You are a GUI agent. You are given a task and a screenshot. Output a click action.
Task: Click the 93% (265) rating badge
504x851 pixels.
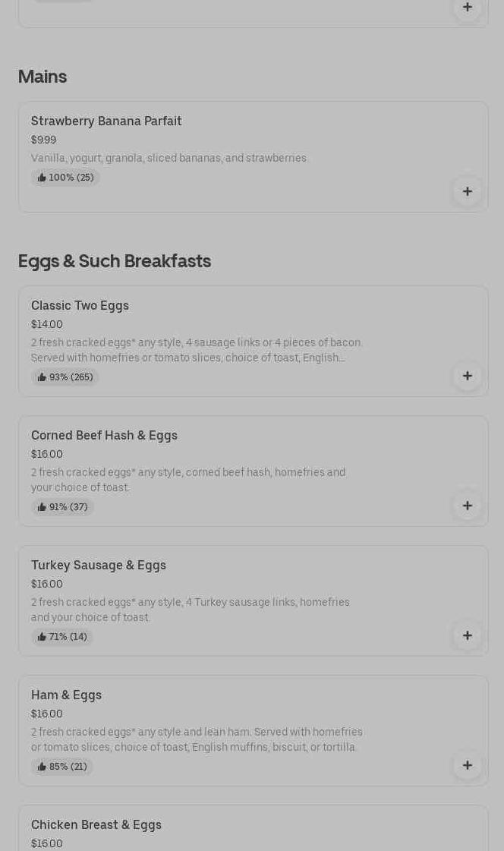point(65,377)
